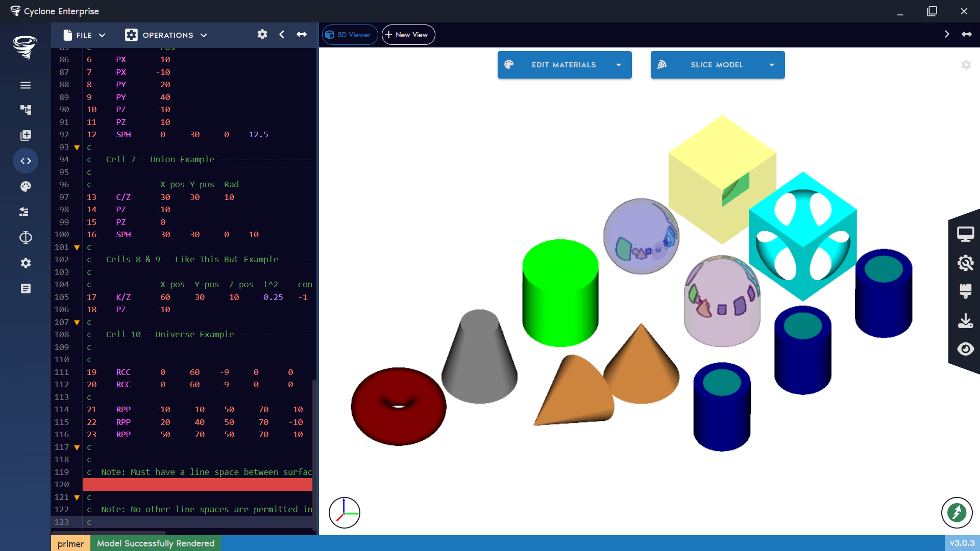Open the code editor panel in the sidebar
This screenshot has height=551, width=980.
pyautogui.click(x=26, y=161)
